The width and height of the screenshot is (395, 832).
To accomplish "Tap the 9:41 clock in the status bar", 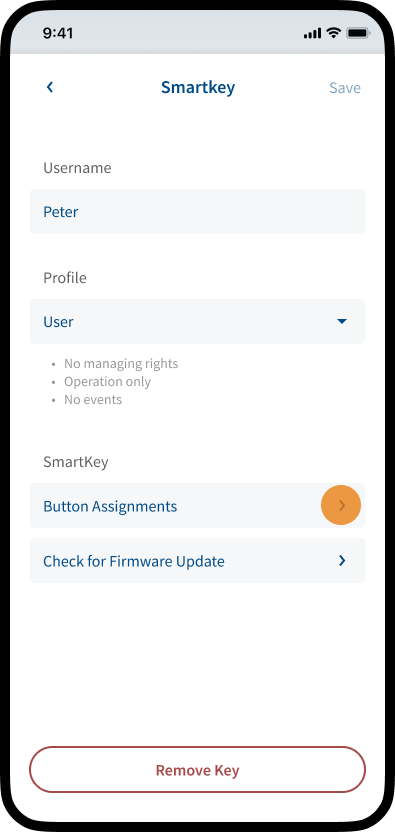I will tap(58, 33).
